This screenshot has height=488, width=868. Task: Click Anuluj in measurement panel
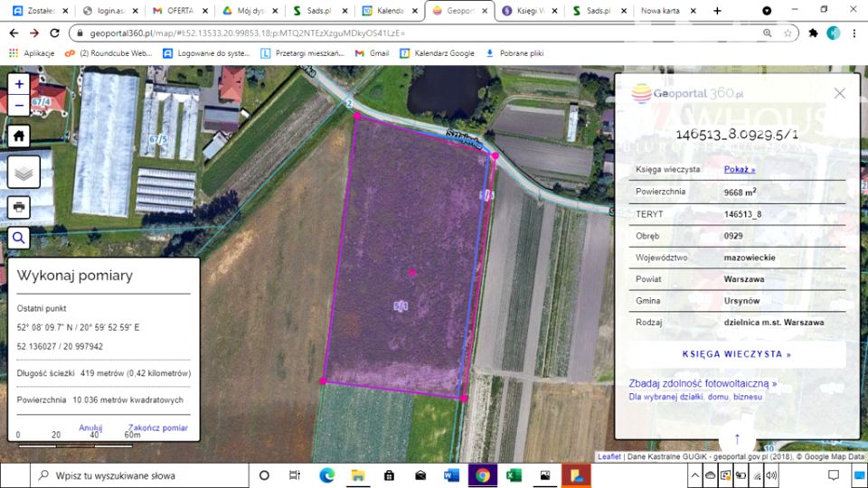coord(90,427)
